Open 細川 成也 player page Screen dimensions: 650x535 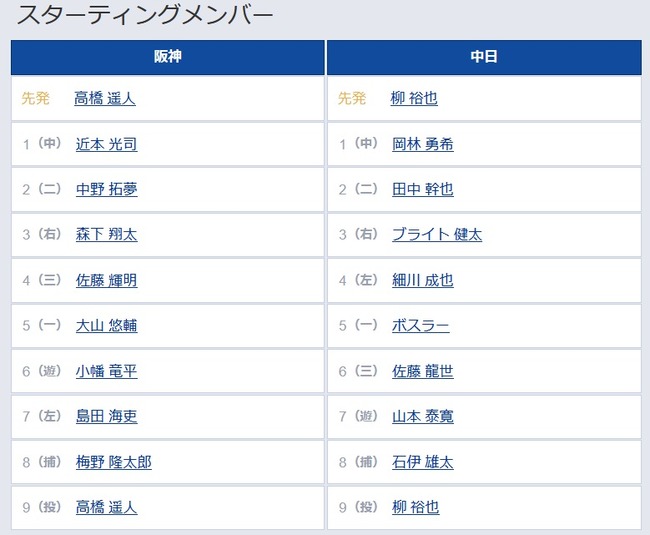[423, 281]
